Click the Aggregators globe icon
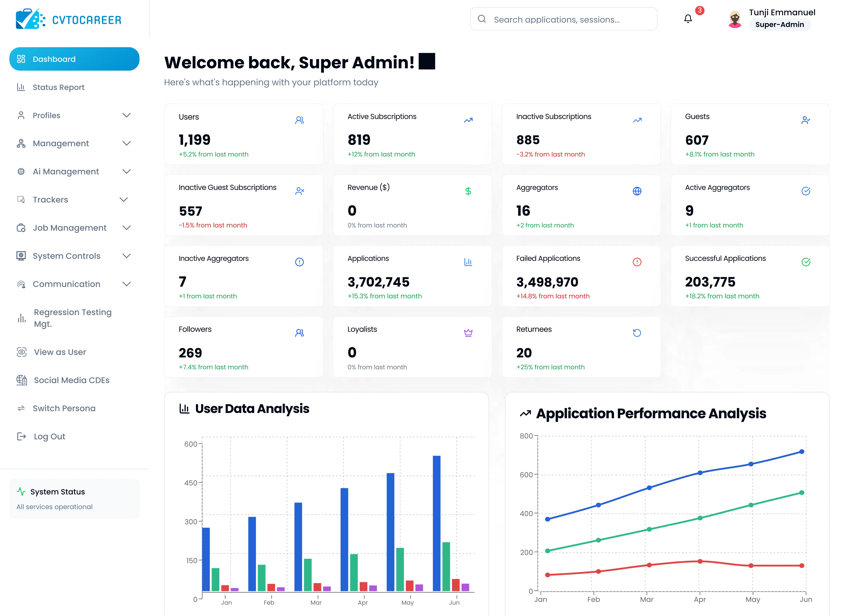This screenshot has width=844, height=616. pos(637,191)
